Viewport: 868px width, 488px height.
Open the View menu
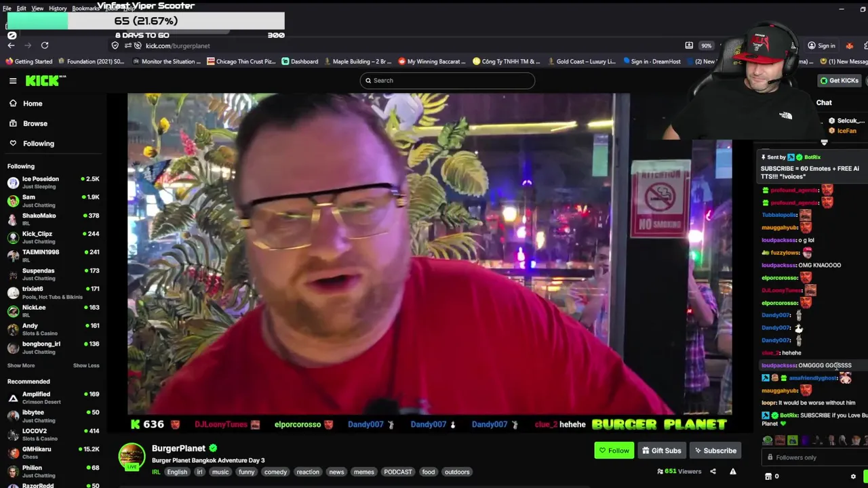pyautogui.click(x=37, y=8)
